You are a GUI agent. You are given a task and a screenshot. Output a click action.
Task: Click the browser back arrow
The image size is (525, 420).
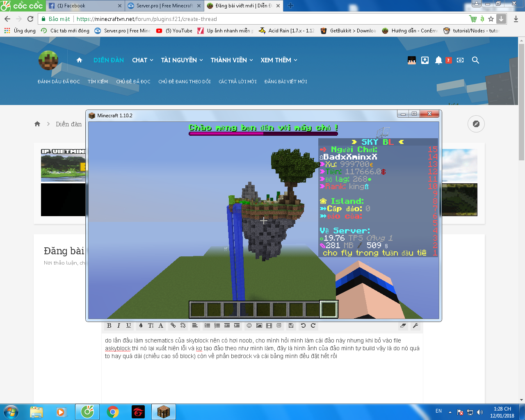pyautogui.click(x=7, y=19)
